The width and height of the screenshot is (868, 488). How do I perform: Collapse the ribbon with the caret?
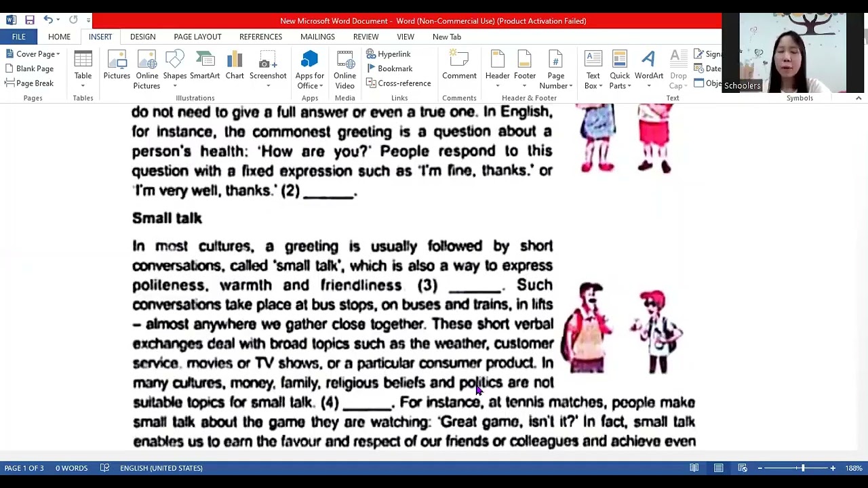(x=859, y=98)
